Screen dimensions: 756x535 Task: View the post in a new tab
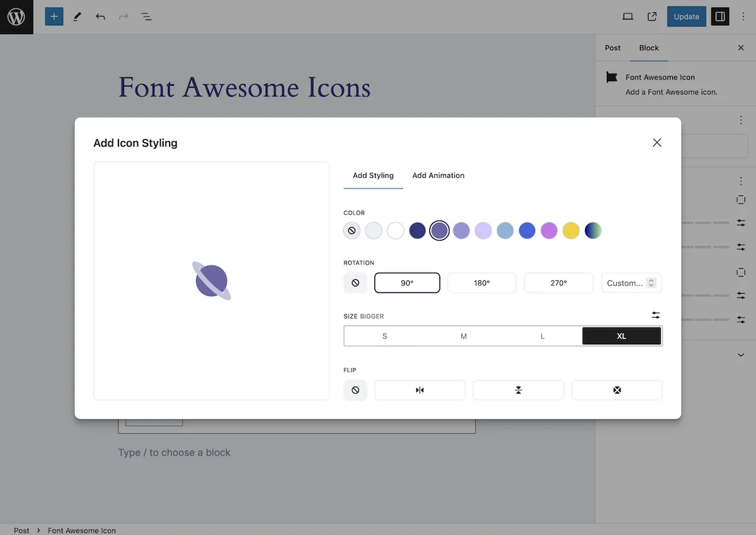tap(652, 17)
